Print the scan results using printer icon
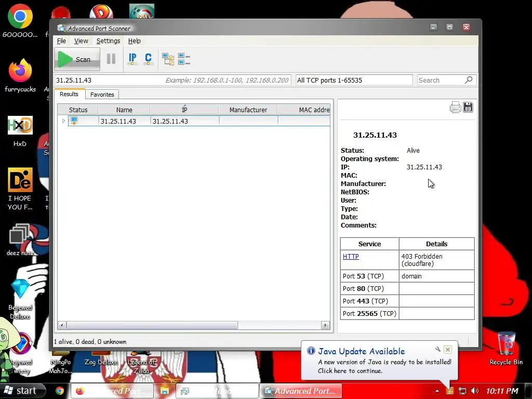Screen dimensions: 532x399 point(455,107)
